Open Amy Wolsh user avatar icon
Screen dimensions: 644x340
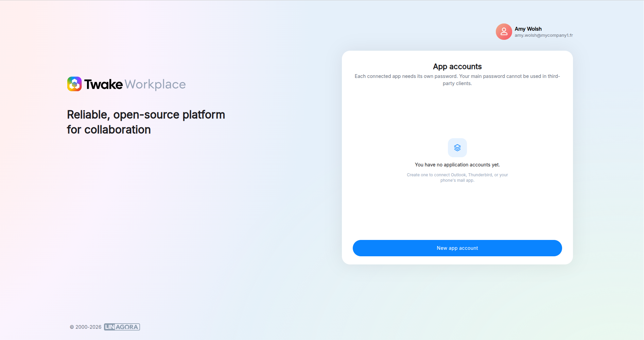(x=504, y=32)
